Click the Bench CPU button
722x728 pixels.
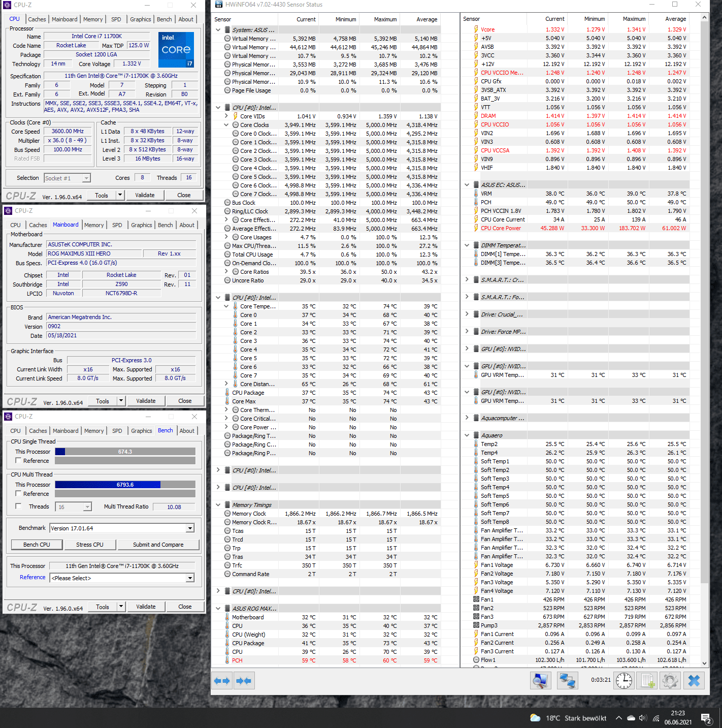pos(37,545)
